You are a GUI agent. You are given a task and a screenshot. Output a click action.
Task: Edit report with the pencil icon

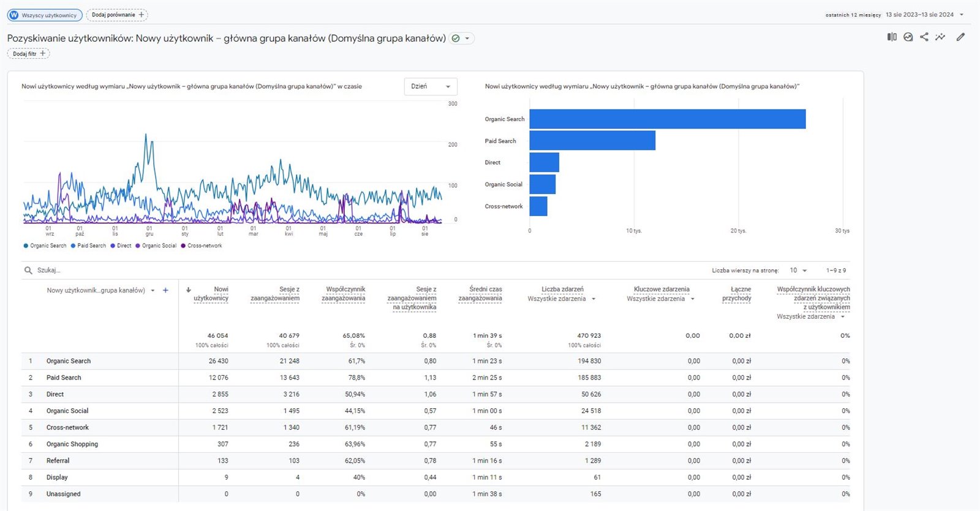(960, 37)
